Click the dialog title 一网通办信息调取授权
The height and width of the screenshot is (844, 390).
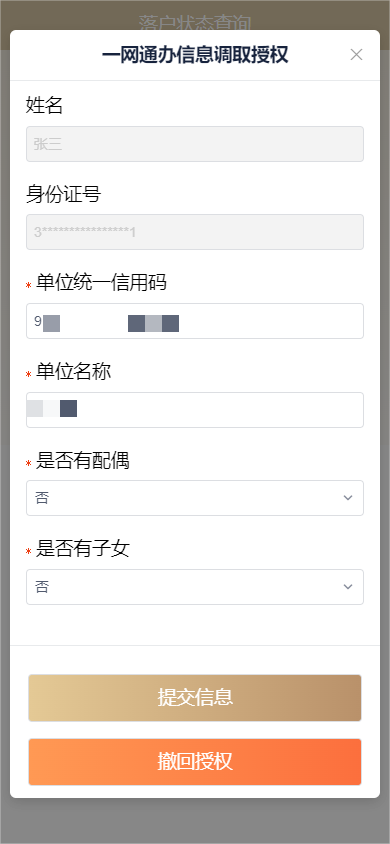coord(195,55)
